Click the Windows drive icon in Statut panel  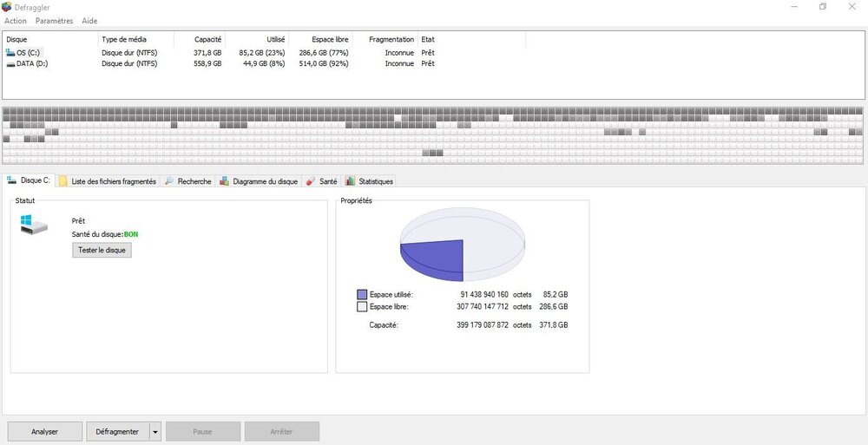tap(34, 224)
